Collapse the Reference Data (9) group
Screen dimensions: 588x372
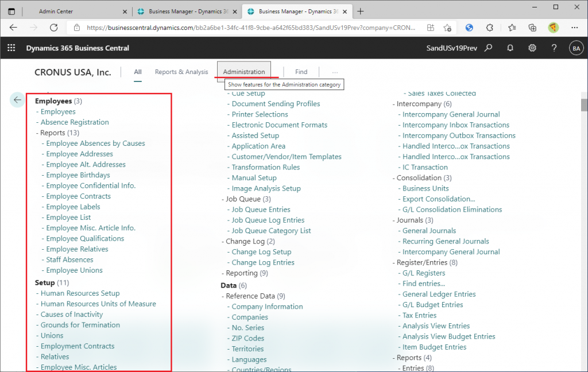(253, 296)
